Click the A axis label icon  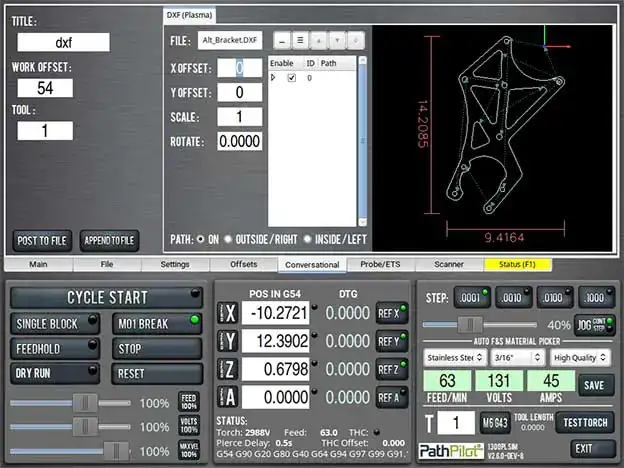click(x=228, y=397)
